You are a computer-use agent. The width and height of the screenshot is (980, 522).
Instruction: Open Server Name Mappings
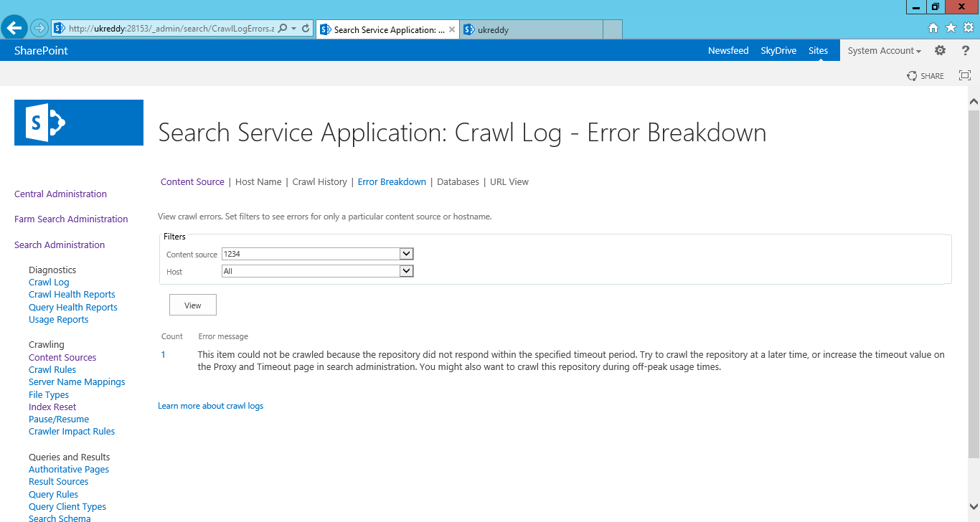coord(77,382)
